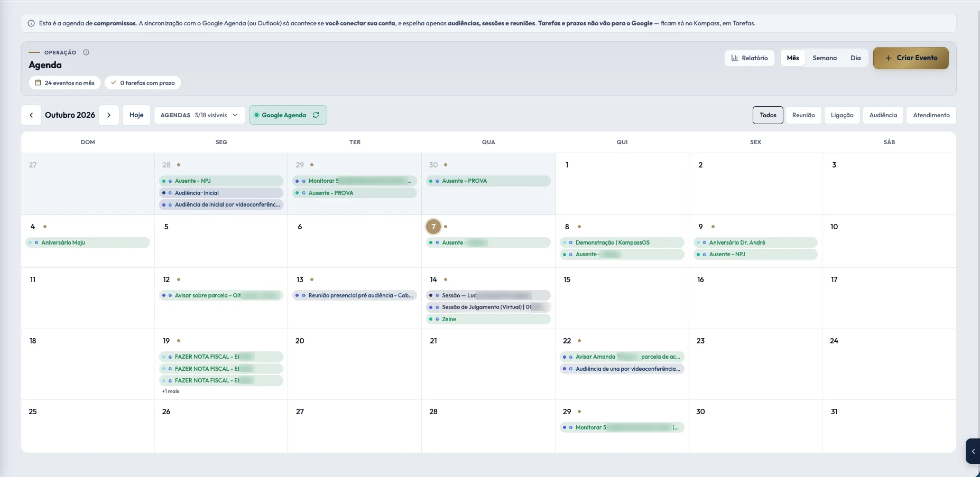Open 'Avisar sobre parcela' event on day 12
Screen dimensions: 980x477
[221, 295]
